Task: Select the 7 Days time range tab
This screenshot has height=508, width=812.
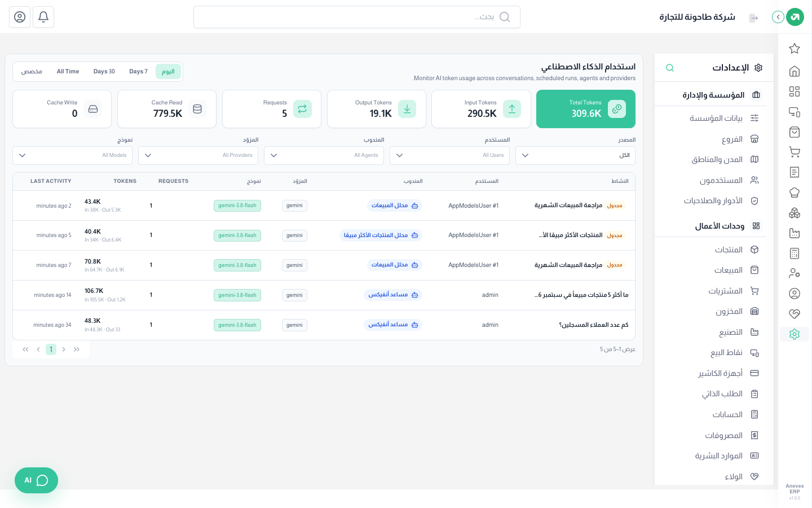Action: coord(138,72)
